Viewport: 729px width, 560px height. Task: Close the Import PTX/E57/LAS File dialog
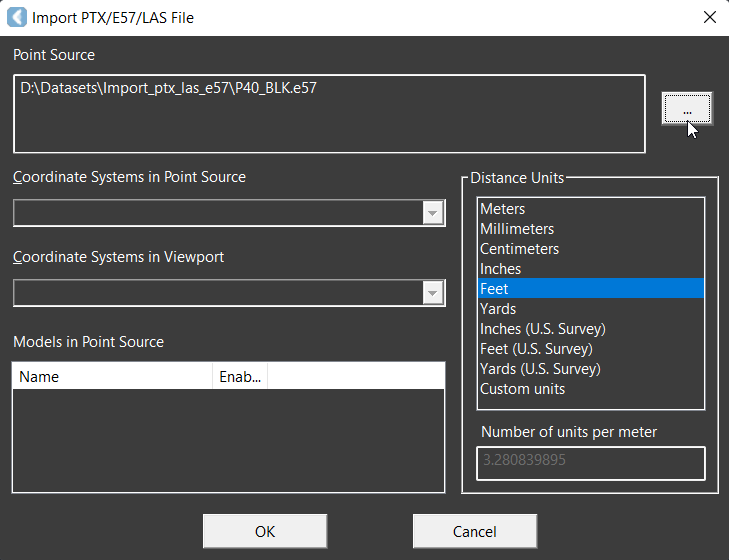709,17
